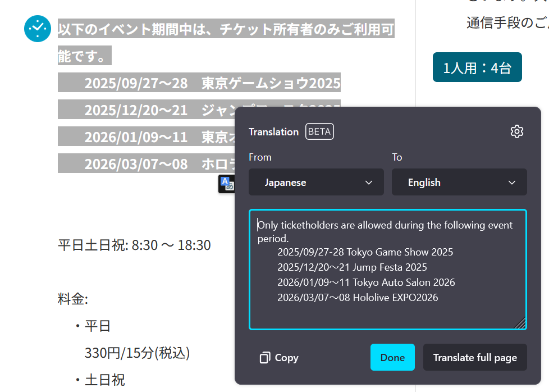Open the To language English dropdown
Viewport: 549px width, 392px height.
459,182
